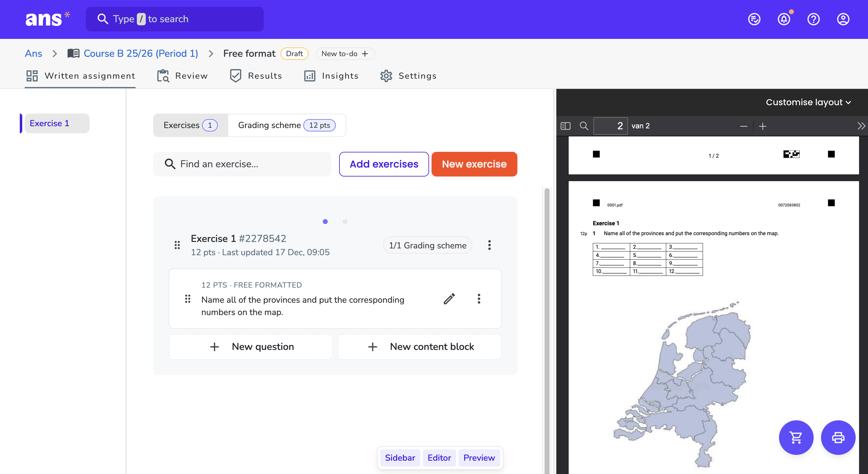
Task: Click the search magnifier in header search bar
Action: tap(103, 19)
